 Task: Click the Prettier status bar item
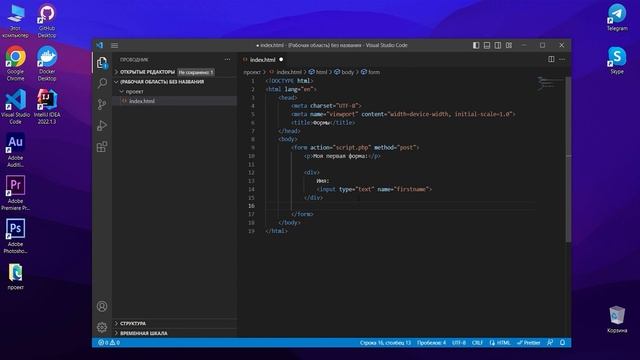coord(529,343)
